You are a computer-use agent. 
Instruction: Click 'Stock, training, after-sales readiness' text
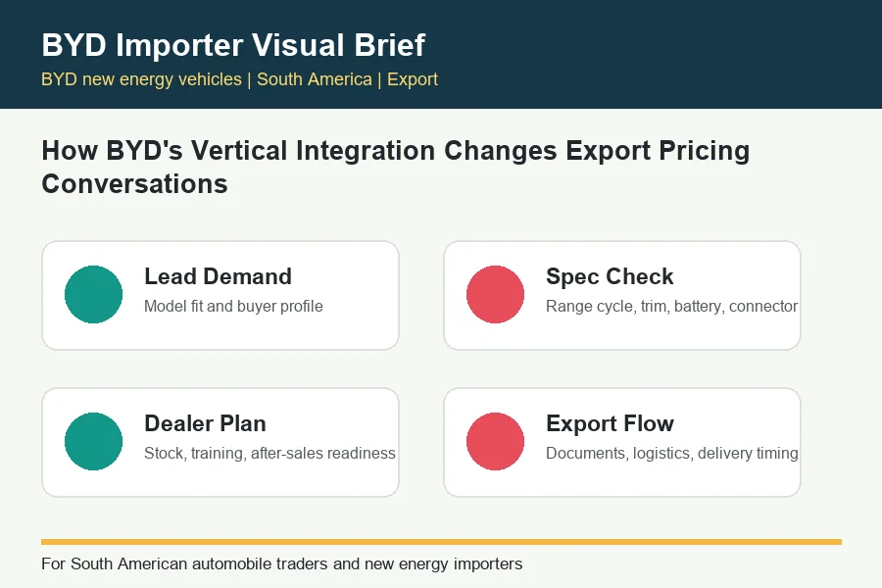[x=269, y=453]
